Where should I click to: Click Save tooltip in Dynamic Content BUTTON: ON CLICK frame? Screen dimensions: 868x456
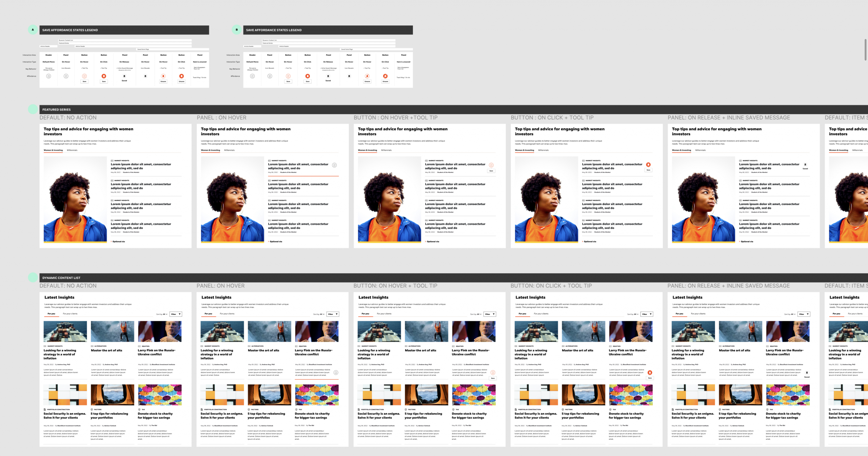tap(650, 378)
